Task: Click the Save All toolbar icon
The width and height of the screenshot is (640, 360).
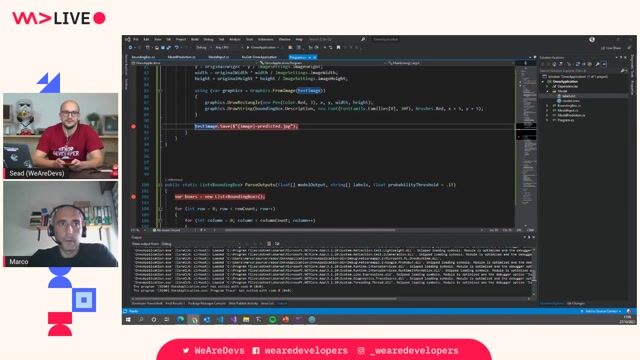Action: pyautogui.click(x=169, y=48)
